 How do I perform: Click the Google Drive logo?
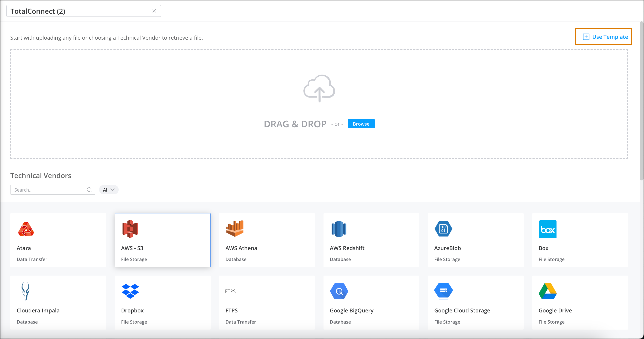pos(547,291)
